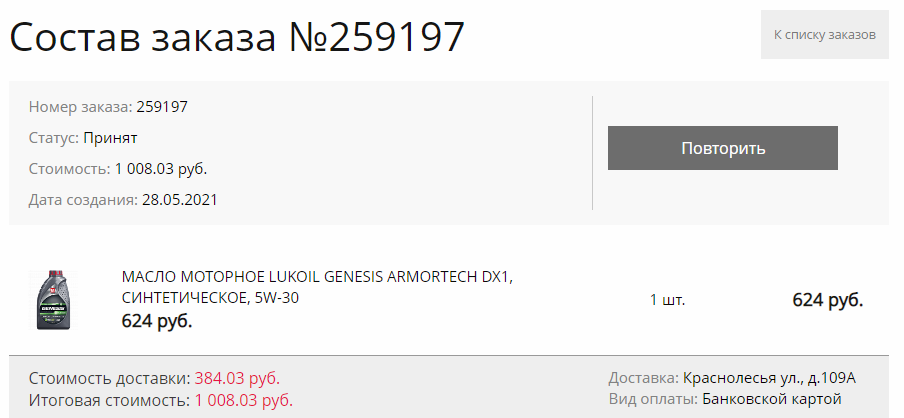Image resolution: width=904 pixels, height=418 pixels.
Task: Open the product link "Масло моторное Lukoil Genesis Armortech"
Action: (x=317, y=287)
